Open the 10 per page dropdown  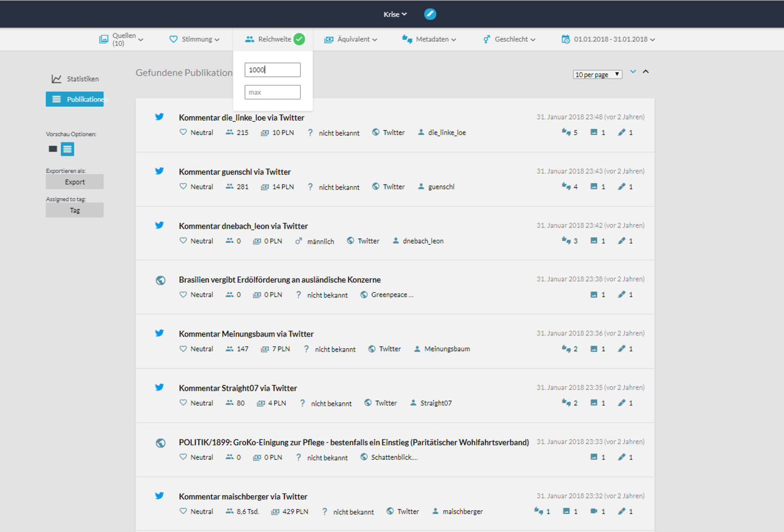click(597, 75)
